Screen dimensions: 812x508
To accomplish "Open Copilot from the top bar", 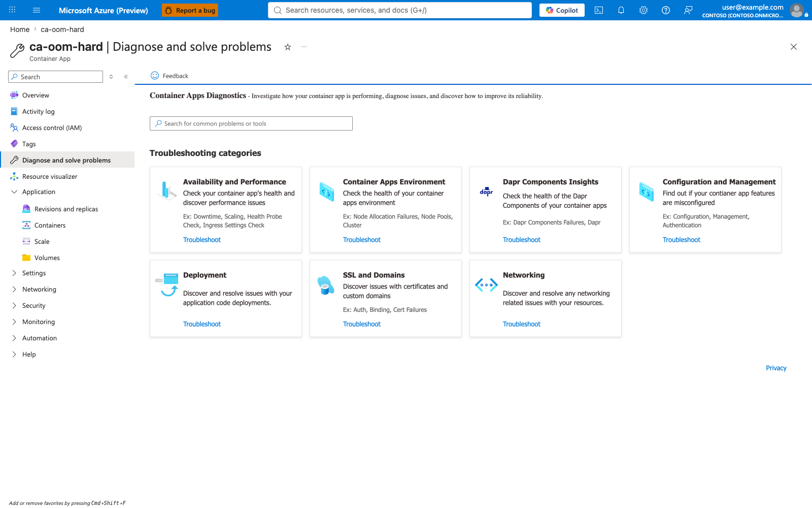I will [x=562, y=10].
